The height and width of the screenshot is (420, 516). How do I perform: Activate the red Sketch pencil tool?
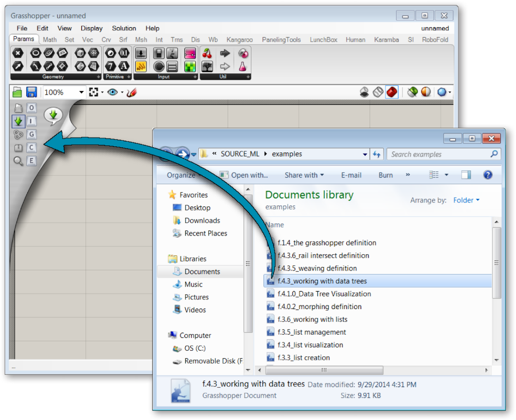(x=132, y=92)
